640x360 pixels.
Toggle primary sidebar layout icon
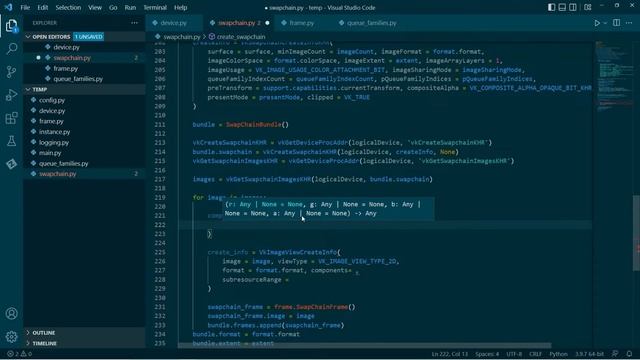pyautogui.click(x=551, y=7)
